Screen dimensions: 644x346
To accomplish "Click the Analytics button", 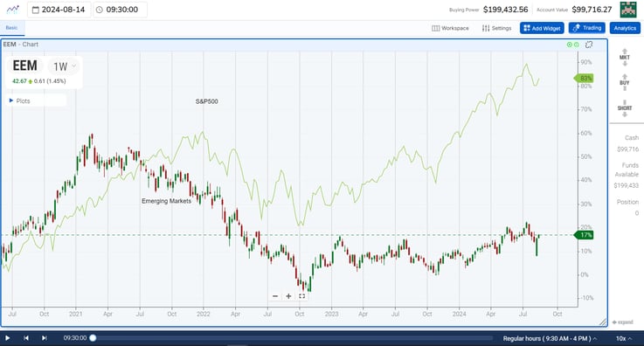I will coord(625,28).
